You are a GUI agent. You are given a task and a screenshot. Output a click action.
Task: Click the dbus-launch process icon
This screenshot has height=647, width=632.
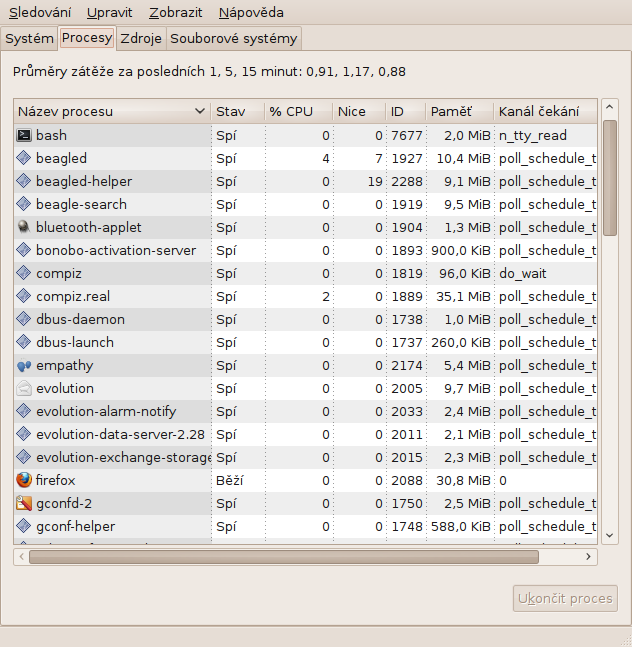tap(24, 342)
